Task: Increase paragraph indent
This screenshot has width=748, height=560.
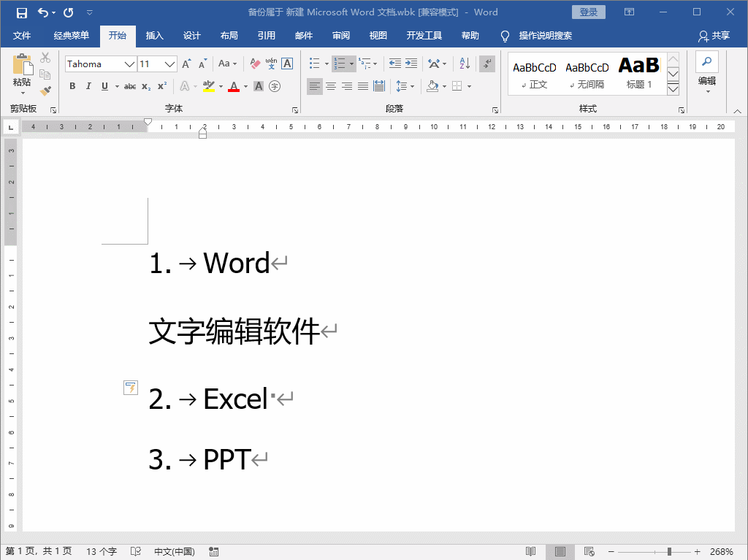Action: 411,64
